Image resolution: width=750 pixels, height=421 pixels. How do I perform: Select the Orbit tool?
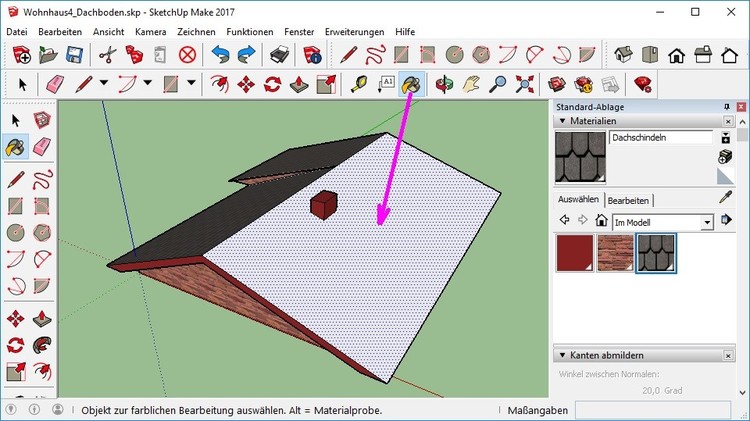click(x=444, y=85)
